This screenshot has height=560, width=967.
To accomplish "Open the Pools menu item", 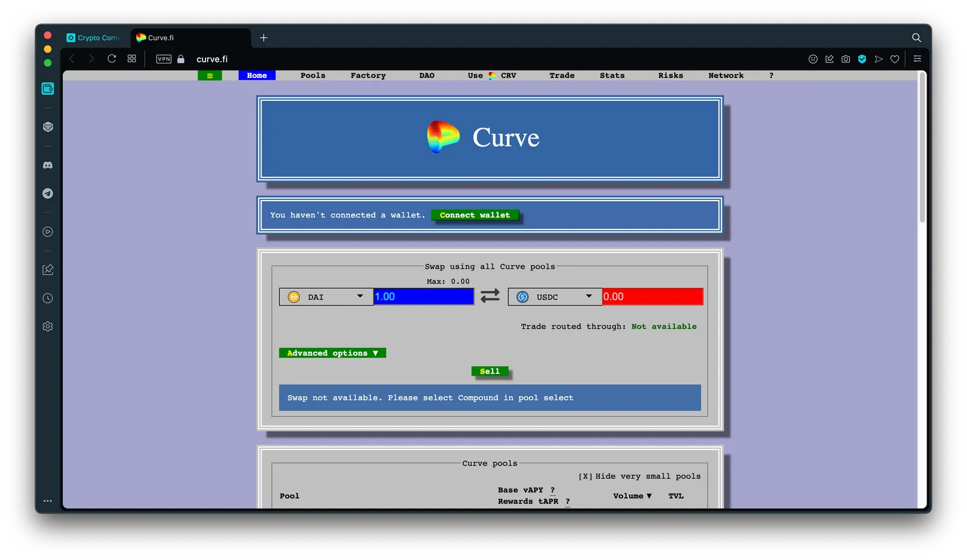I will [x=313, y=76].
